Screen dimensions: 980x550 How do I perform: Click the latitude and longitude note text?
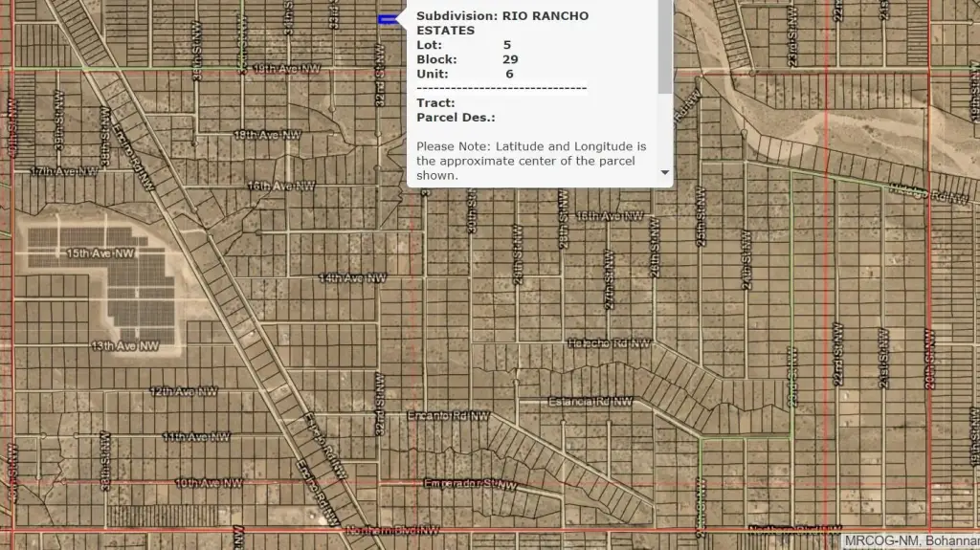pos(531,161)
